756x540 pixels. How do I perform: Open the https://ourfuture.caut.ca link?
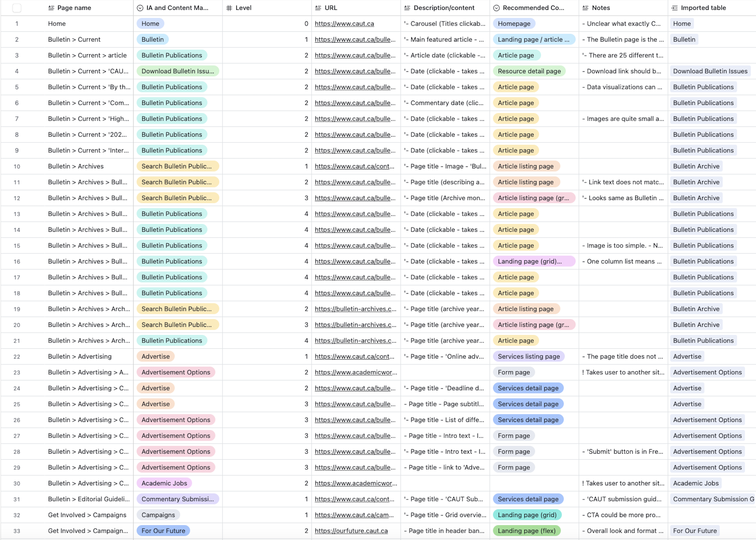(351, 531)
